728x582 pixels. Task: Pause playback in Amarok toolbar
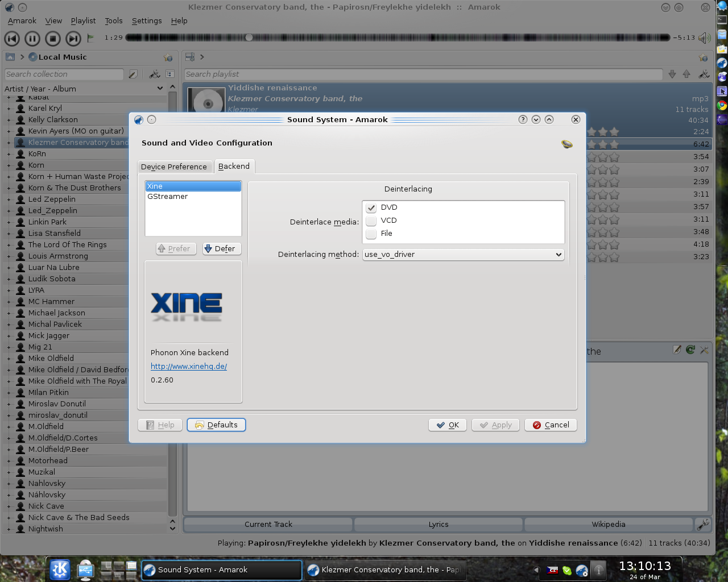point(32,39)
